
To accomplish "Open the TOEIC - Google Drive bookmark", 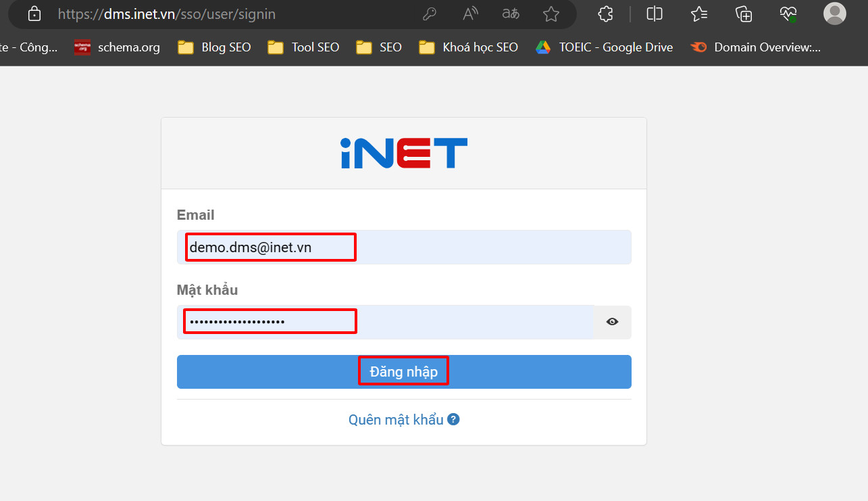I will [605, 47].
